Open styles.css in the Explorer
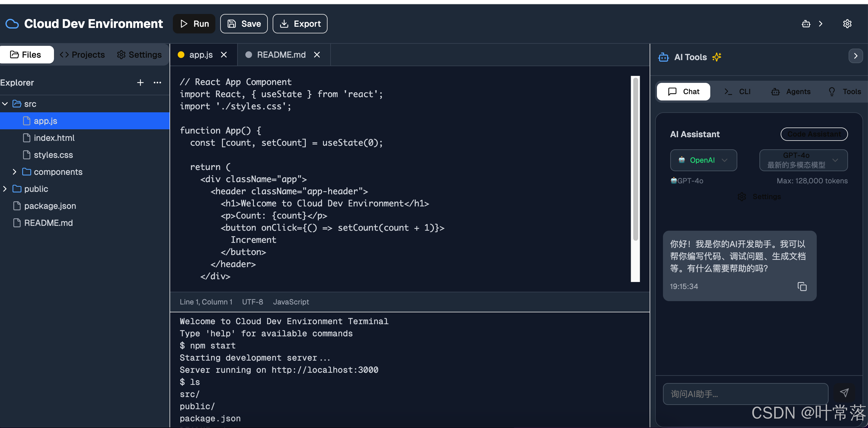 pyautogui.click(x=85, y=155)
